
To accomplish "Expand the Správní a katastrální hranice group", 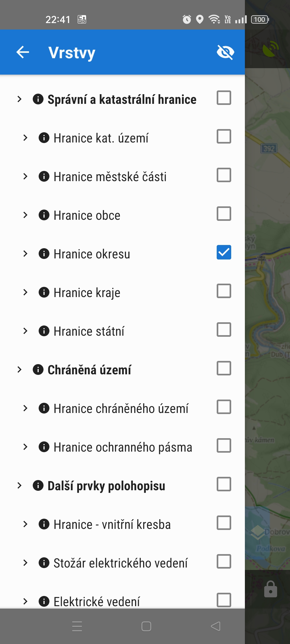I will pyautogui.click(x=19, y=99).
